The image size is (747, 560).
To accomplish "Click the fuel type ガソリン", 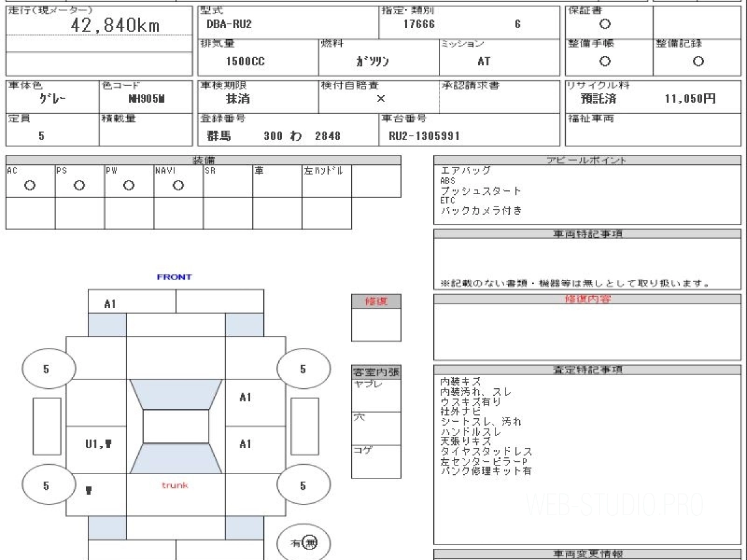I will point(372,62).
